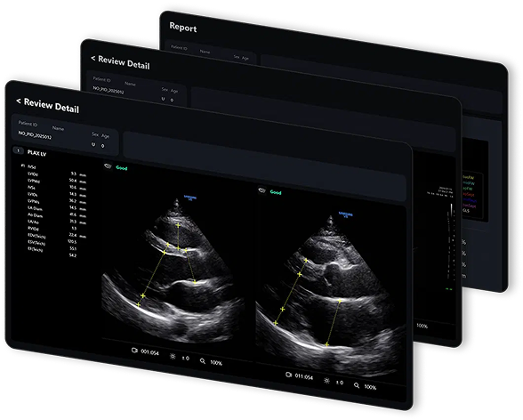Select the ESV(Teich) measurement label
Viewport: 523px width, 420px height.
coord(36,243)
